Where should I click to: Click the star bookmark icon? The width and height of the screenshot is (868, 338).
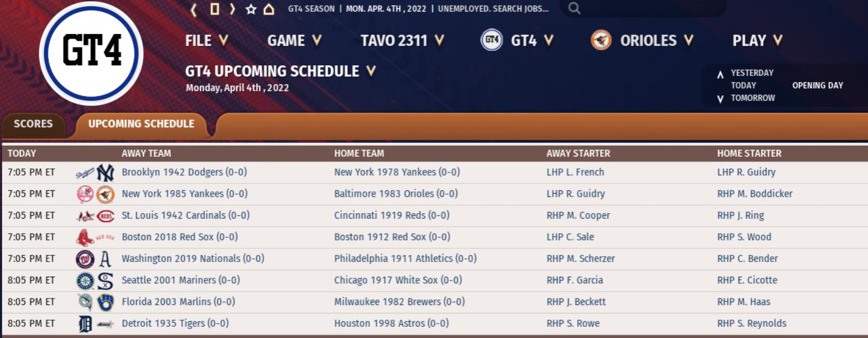(251, 9)
